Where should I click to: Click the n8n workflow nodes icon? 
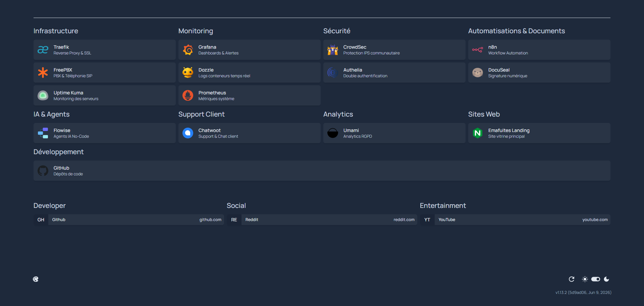(478, 50)
